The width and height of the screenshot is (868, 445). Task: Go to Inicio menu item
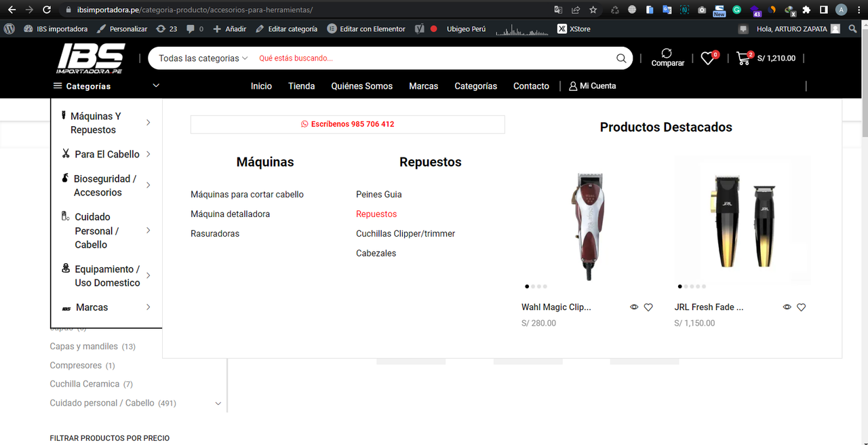tap(261, 86)
